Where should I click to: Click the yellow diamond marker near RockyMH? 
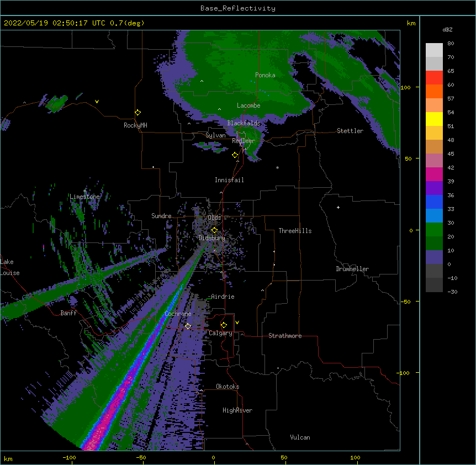(x=137, y=113)
